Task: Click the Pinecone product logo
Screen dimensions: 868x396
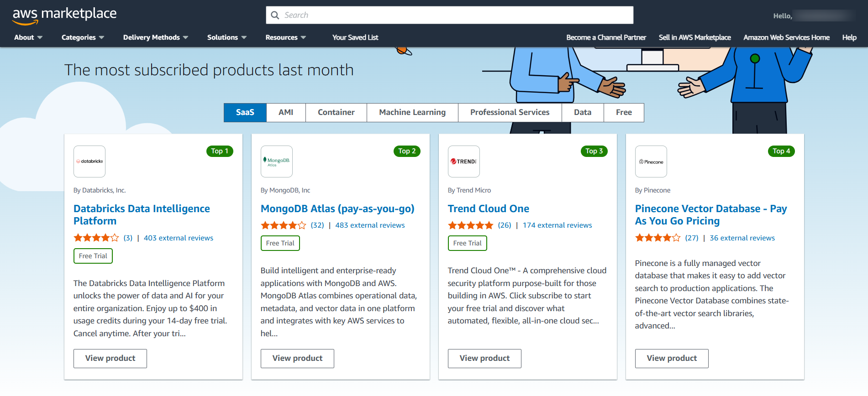Action: click(x=651, y=162)
